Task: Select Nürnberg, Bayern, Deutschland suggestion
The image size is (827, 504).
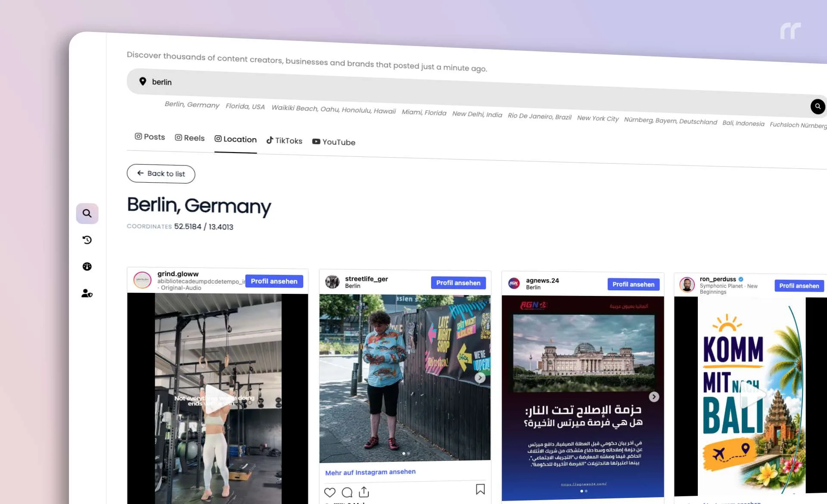Action: [x=670, y=121]
